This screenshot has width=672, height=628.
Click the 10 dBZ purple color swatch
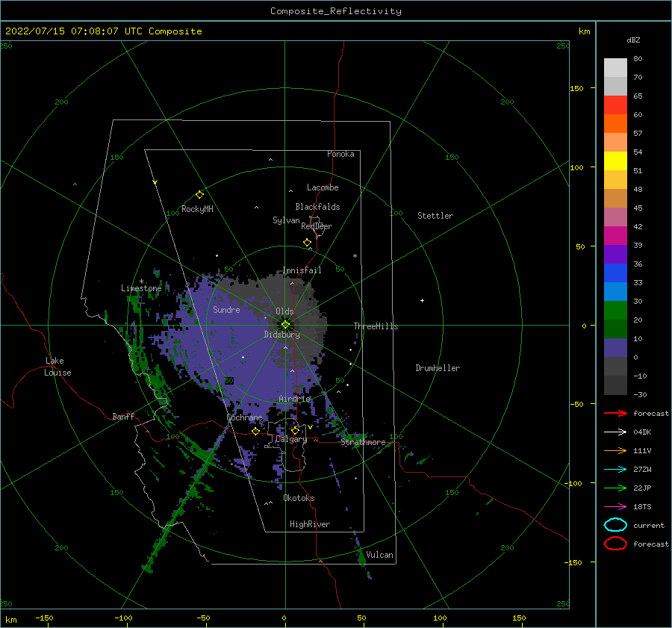pos(615,348)
